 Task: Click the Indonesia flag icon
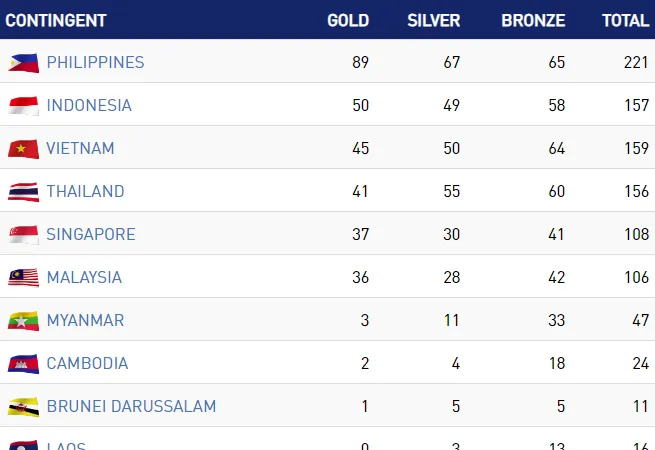click(x=23, y=106)
